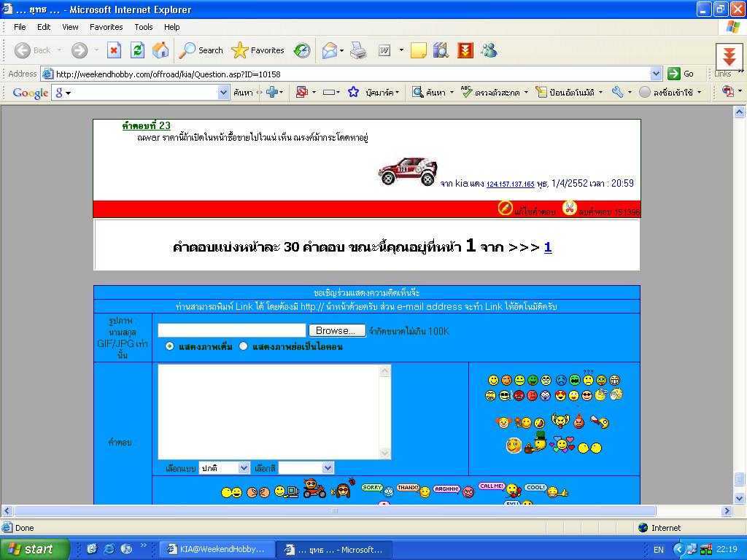Click the Refresh page icon

[137, 50]
